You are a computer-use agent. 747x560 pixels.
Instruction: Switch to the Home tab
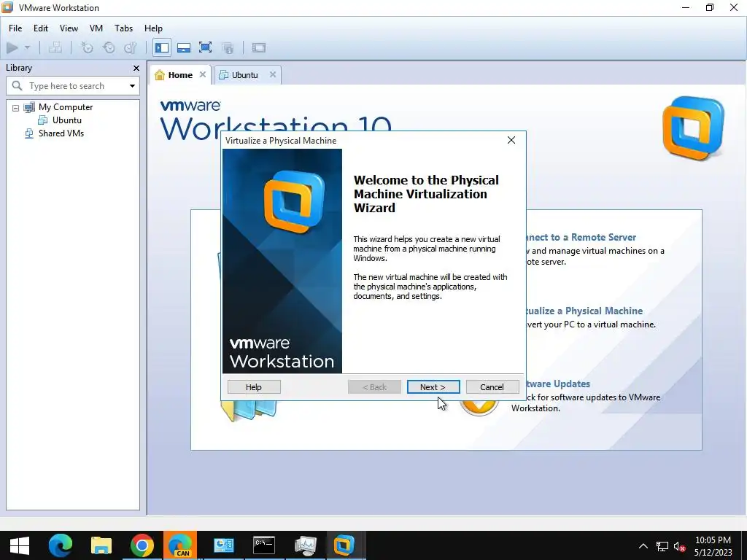(x=180, y=75)
